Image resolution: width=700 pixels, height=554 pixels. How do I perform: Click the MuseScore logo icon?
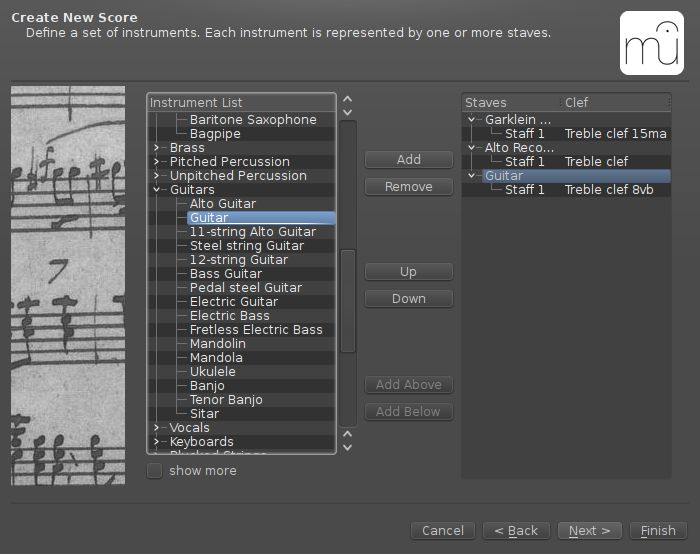651,43
